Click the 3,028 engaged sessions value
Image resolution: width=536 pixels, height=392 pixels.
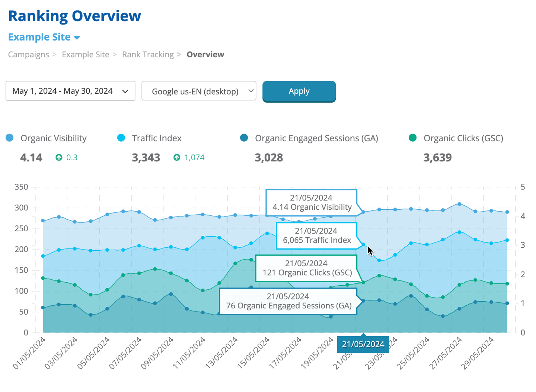(x=269, y=158)
